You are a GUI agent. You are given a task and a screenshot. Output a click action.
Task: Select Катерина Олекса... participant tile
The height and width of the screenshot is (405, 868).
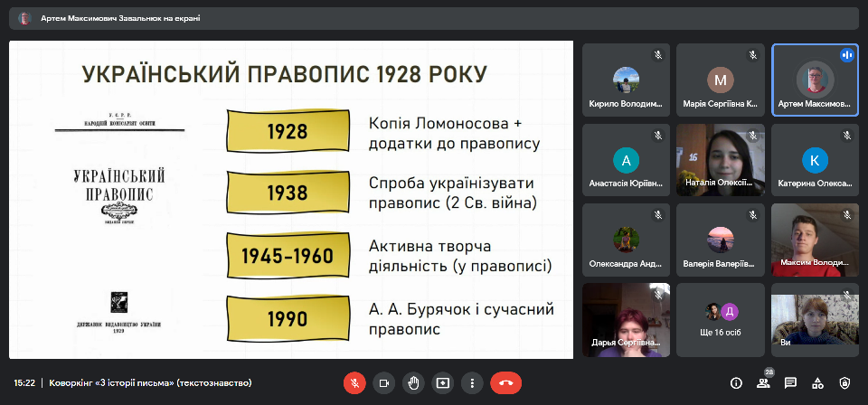click(x=815, y=160)
